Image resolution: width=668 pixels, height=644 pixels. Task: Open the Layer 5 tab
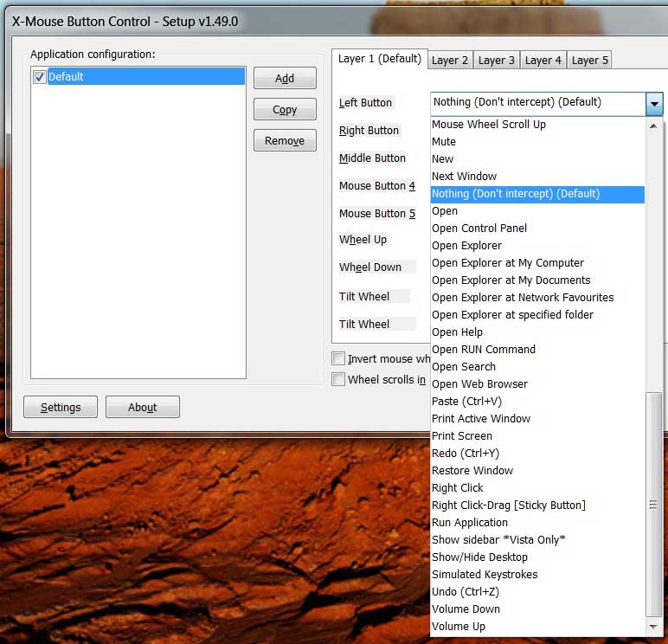590,60
